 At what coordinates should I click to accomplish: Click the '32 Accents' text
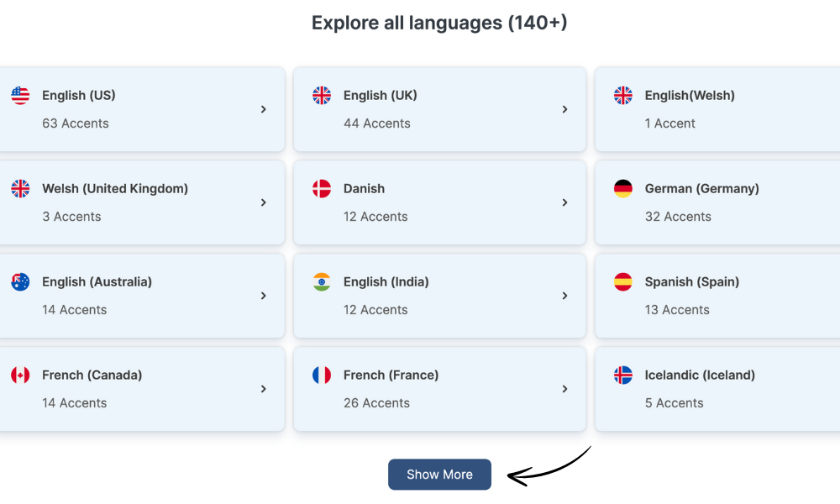click(x=678, y=217)
